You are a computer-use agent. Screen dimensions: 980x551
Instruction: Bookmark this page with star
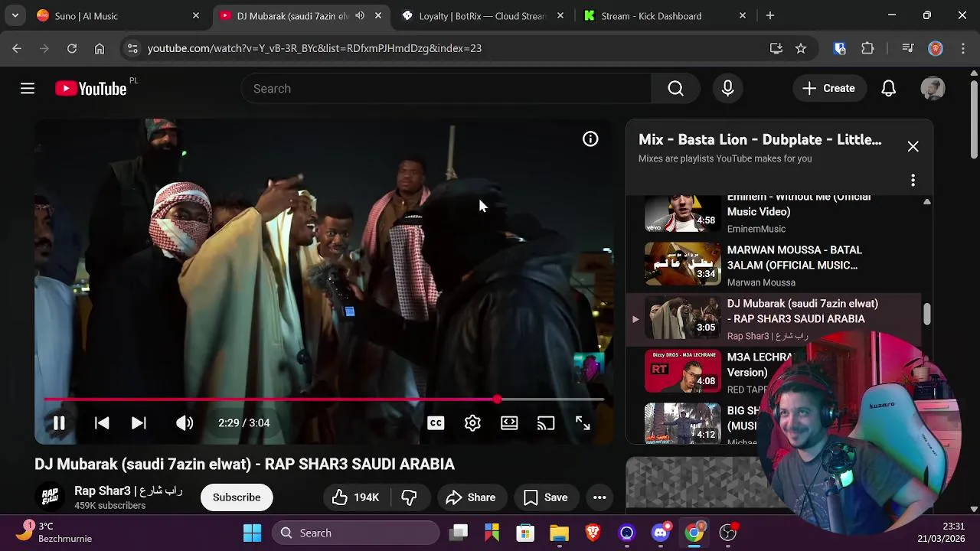(x=801, y=48)
